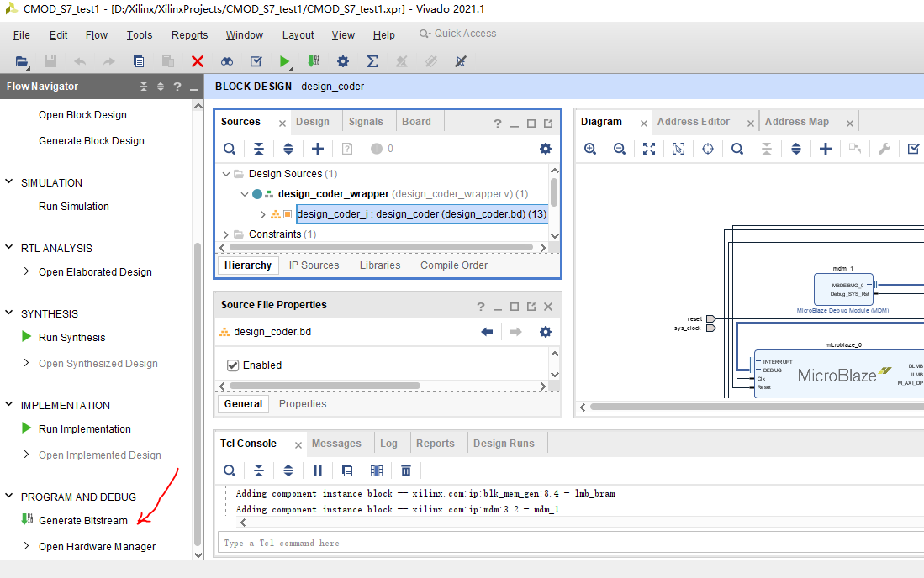Image resolution: width=924 pixels, height=578 pixels.
Task: Expand the Constraints folder
Action: coord(226,234)
